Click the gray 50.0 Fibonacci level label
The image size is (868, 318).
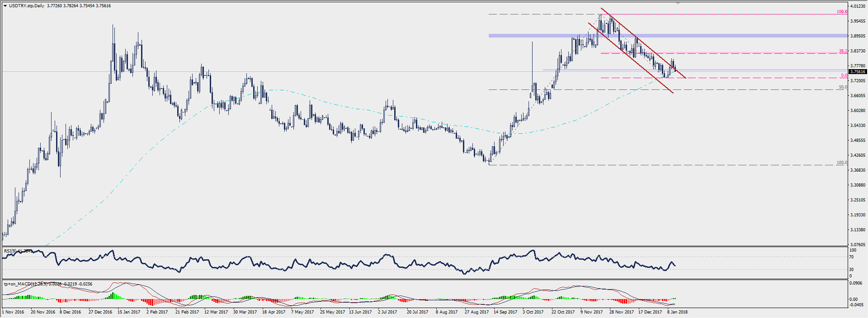(x=843, y=87)
